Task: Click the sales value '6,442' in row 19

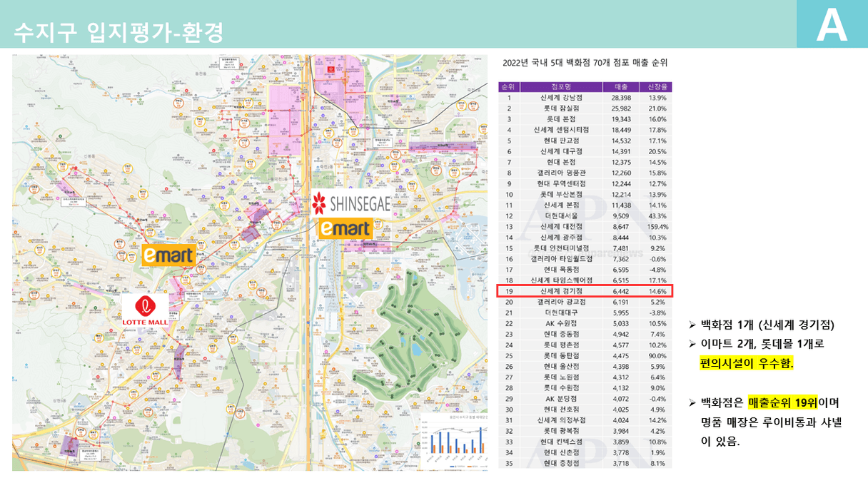Action: [620, 291]
